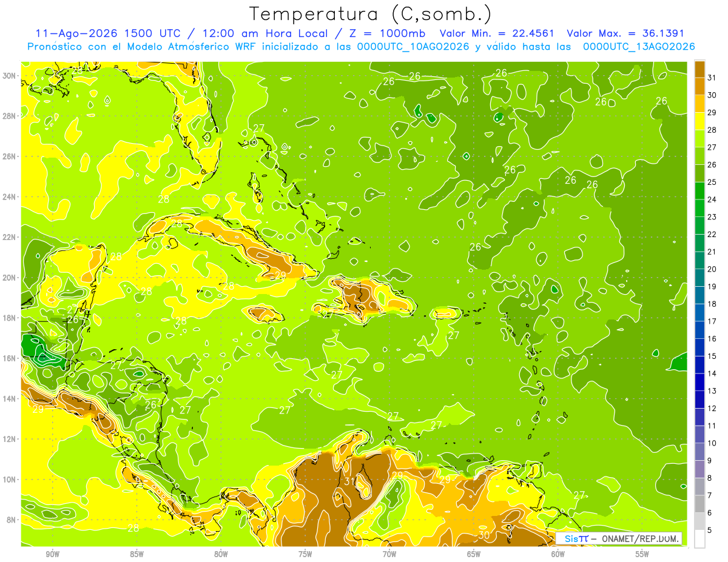Click the orange legend swatch between 30 and 31
This screenshot has height=562, width=728.
tap(699, 86)
